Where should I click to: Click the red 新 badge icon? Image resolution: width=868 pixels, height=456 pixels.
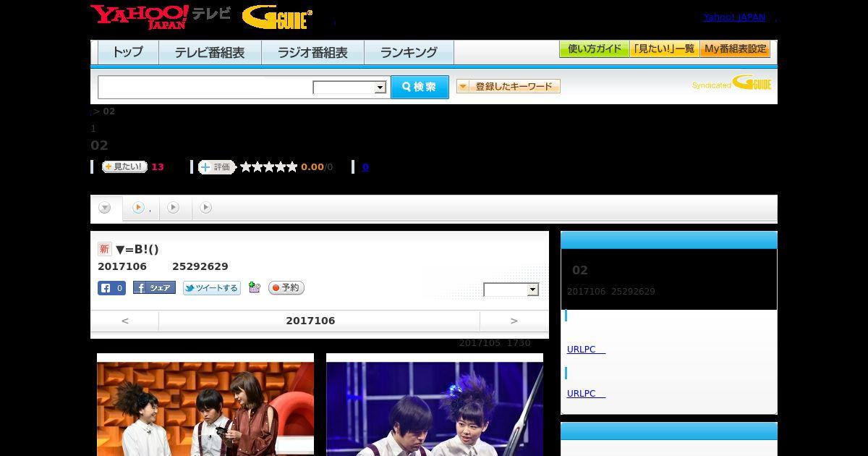click(104, 249)
